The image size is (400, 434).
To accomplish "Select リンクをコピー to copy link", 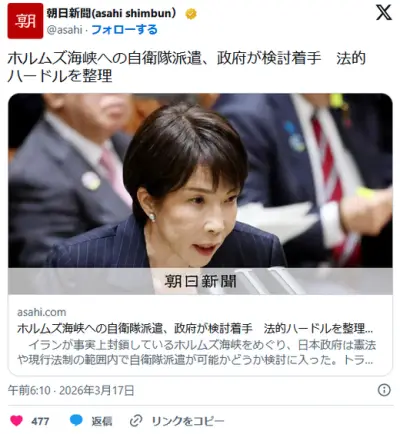I will [x=188, y=421].
